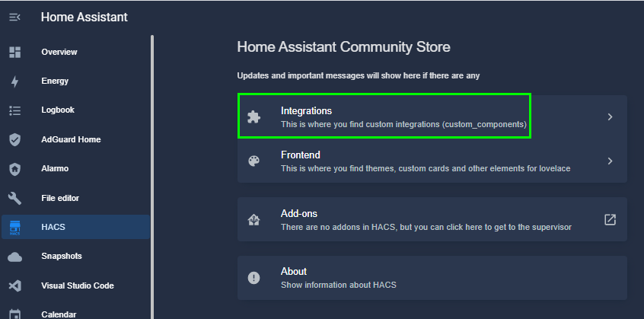Click the Integrations puzzle piece icon
The image size is (644, 319).
point(253,117)
